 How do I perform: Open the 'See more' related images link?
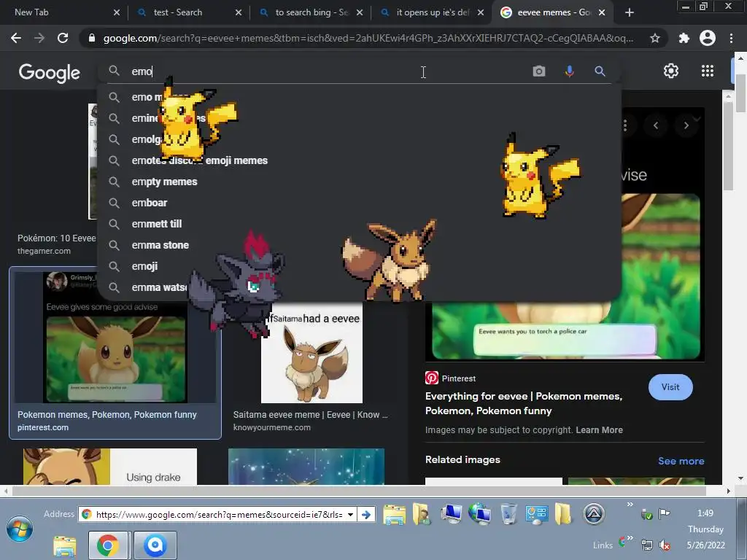(x=681, y=461)
